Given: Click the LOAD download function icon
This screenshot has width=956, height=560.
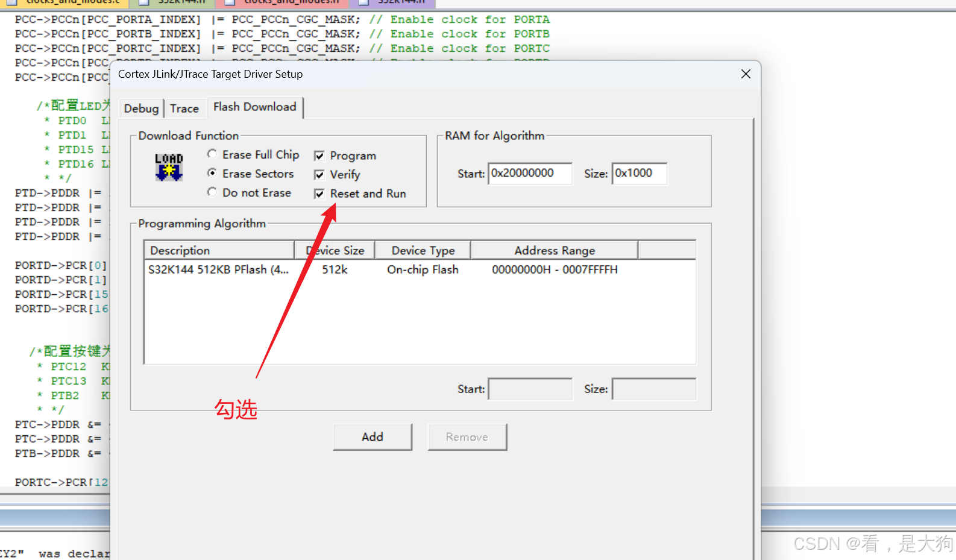Looking at the screenshot, I should pos(169,167).
